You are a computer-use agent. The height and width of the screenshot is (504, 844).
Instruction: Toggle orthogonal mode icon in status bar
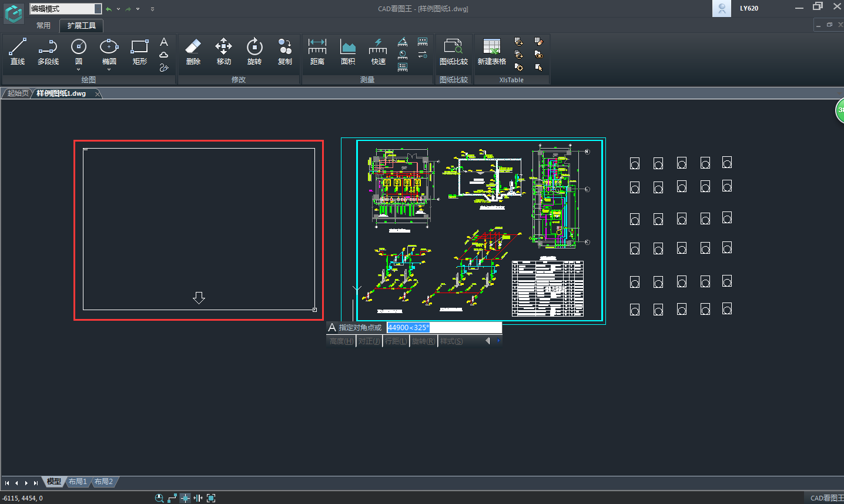(x=172, y=498)
